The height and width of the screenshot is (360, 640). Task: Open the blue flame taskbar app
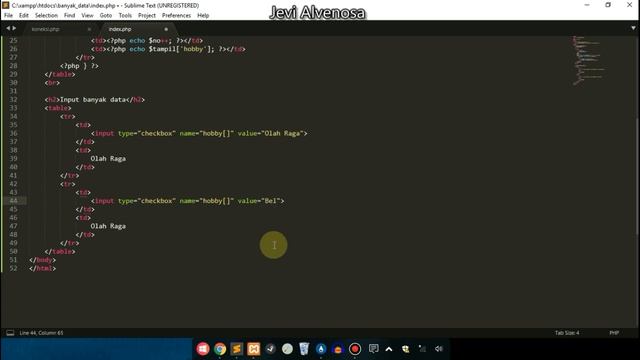point(321,349)
